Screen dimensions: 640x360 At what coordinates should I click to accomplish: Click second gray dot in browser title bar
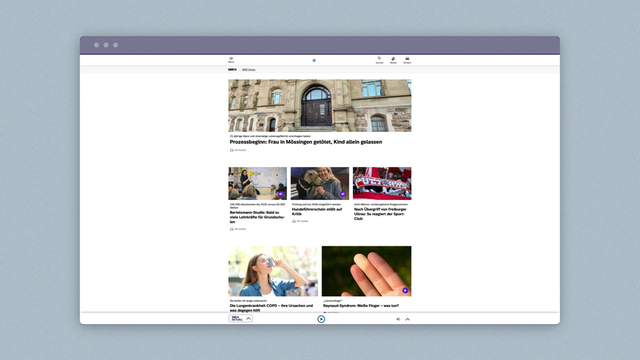[106, 45]
